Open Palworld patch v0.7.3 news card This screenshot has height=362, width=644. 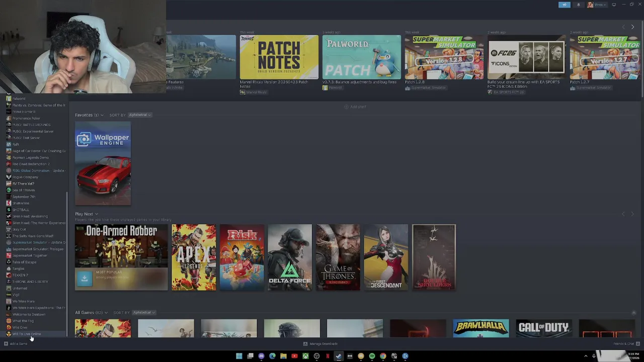[361, 57]
